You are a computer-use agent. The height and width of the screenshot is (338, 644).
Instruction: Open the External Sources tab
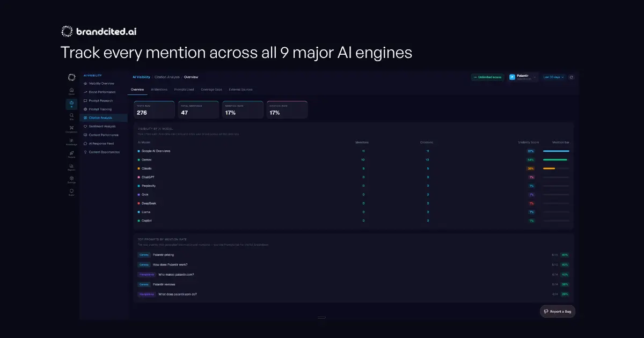click(240, 90)
